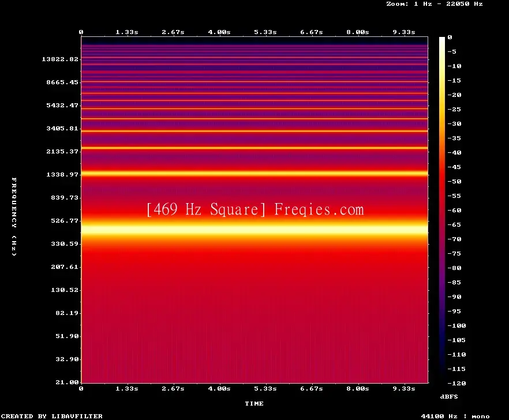This screenshot has height=420, width=509.
Task: Click the 82.19 frequency label
Action: (67, 313)
